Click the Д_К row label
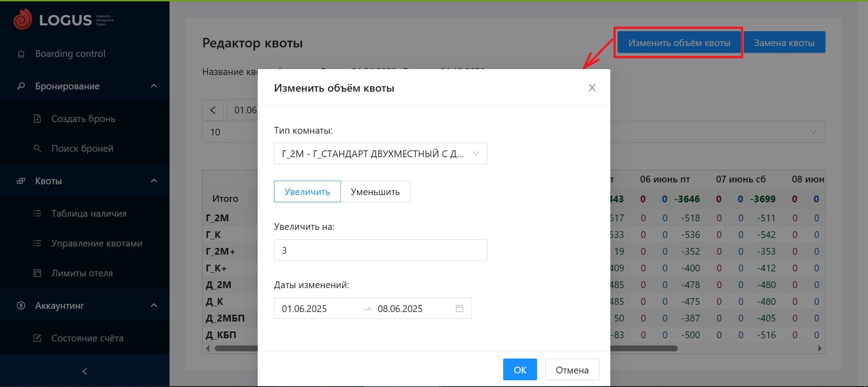This screenshot has width=868, height=387. [215, 301]
